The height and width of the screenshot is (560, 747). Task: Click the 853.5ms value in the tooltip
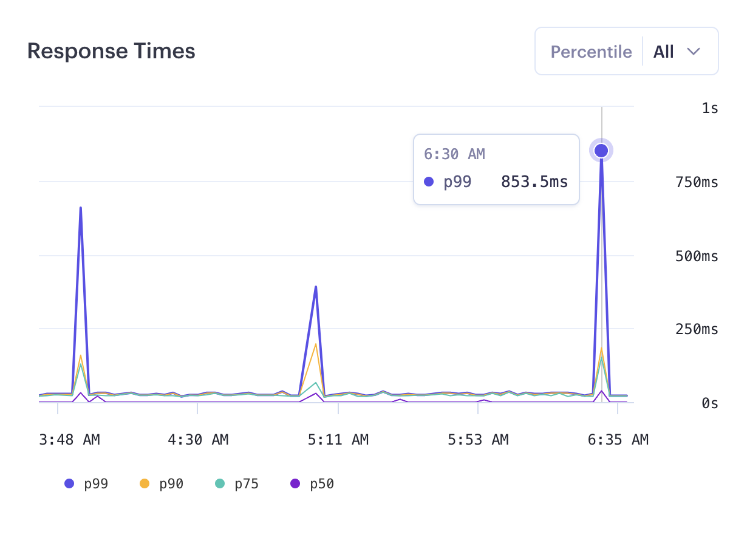pyautogui.click(x=533, y=182)
